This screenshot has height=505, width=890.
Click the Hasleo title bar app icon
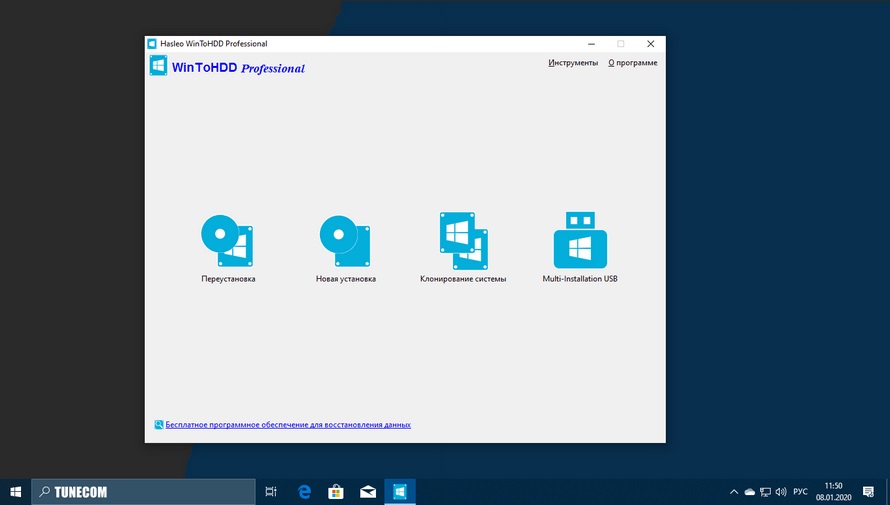[152, 44]
